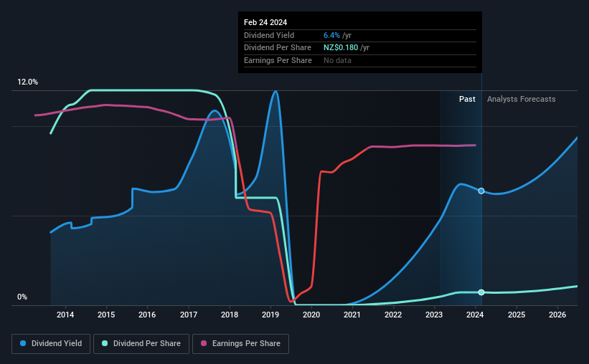Click the teal Dividend Per Share legend dot
589x364 pixels.
pos(105,343)
